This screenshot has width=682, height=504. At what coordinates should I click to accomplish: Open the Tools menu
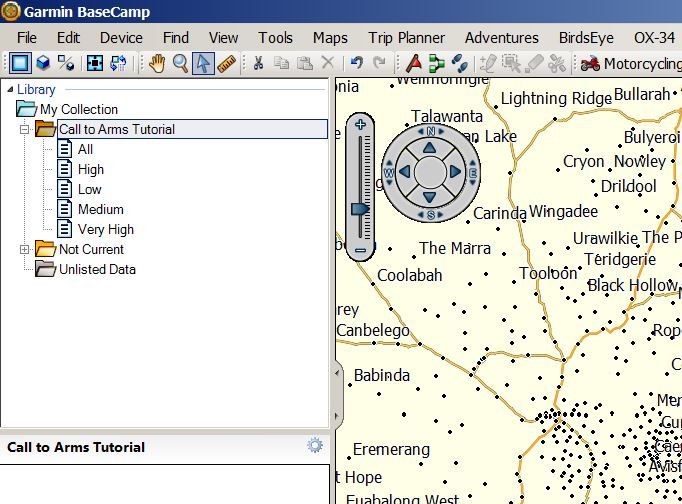(x=275, y=38)
